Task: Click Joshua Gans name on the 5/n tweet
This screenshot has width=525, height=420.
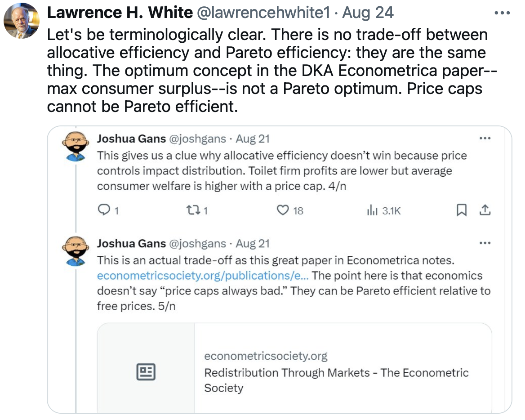Action: click(x=131, y=244)
